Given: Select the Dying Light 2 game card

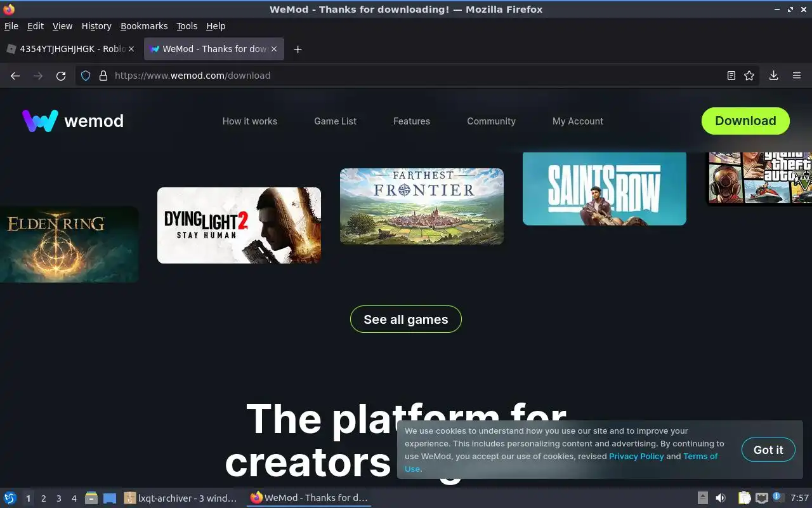Looking at the screenshot, I should (239, 225).
